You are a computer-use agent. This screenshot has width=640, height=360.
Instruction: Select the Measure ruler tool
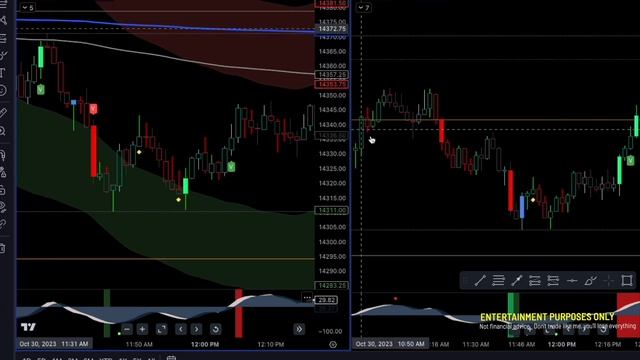click(3, 113)
